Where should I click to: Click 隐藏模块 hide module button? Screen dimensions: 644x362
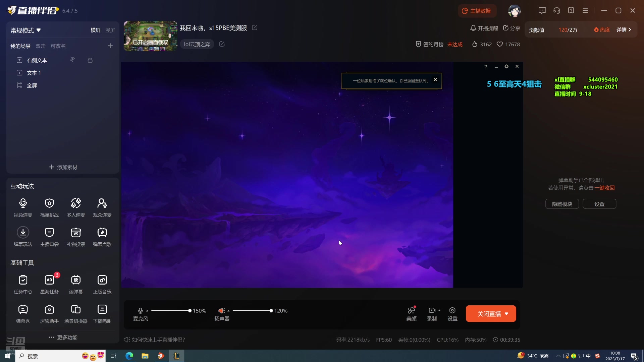point(562,204)
